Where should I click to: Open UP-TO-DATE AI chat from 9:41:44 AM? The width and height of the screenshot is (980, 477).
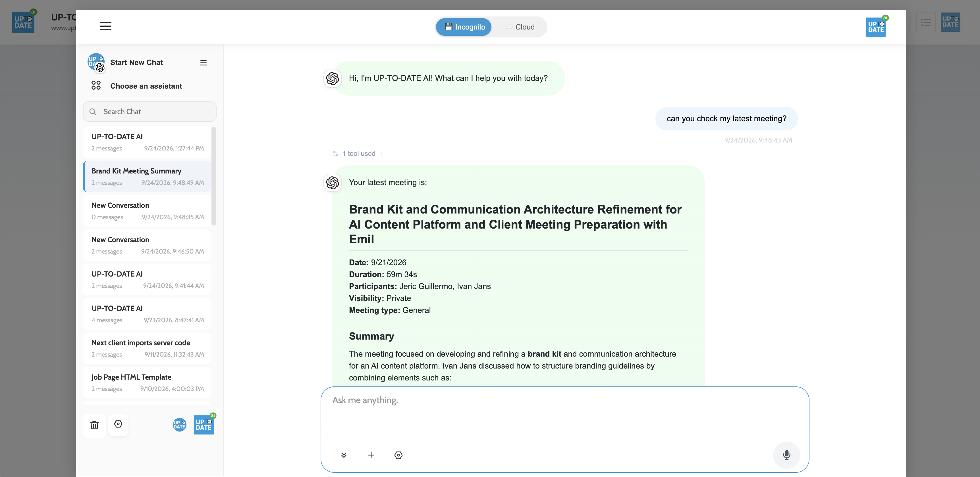(x=147, y=279)
